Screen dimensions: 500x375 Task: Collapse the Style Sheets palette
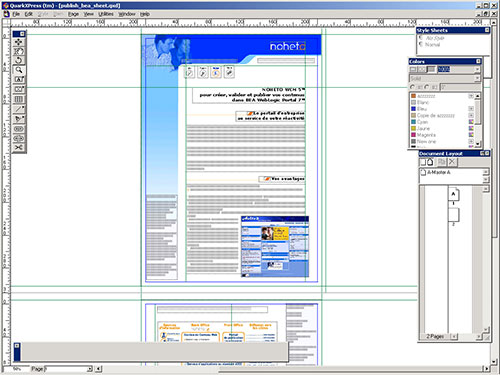click(487, 30)
